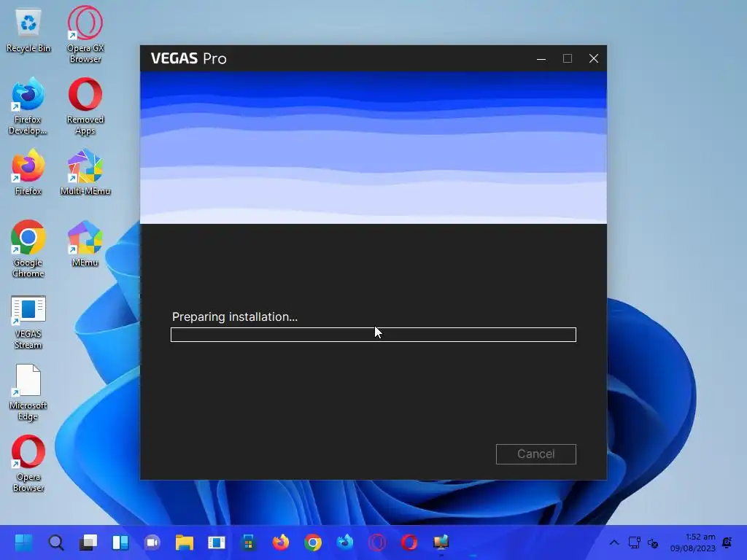Switch to the running installer taskbar icon
Viewport: 747px width, 560px height.
pos(441,542)
